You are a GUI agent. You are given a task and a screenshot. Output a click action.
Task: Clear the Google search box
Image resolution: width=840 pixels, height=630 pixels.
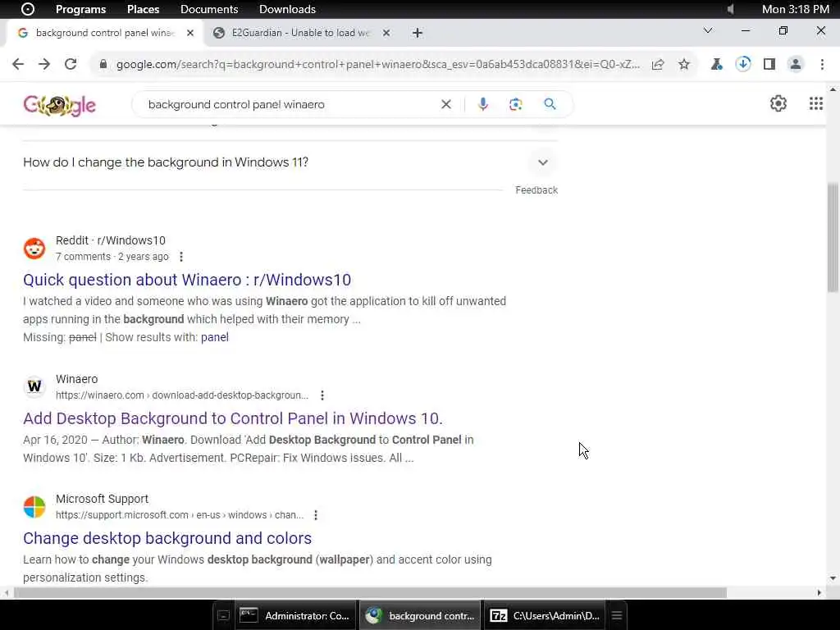(x=445, y=104)
